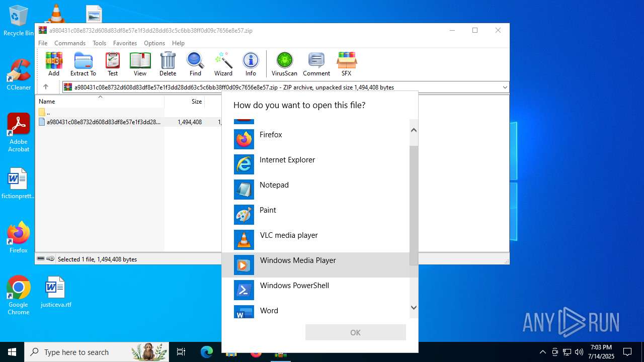The image size is (644, 362).
Task: Click the Windows Start button
Action: tap(12, 352)
